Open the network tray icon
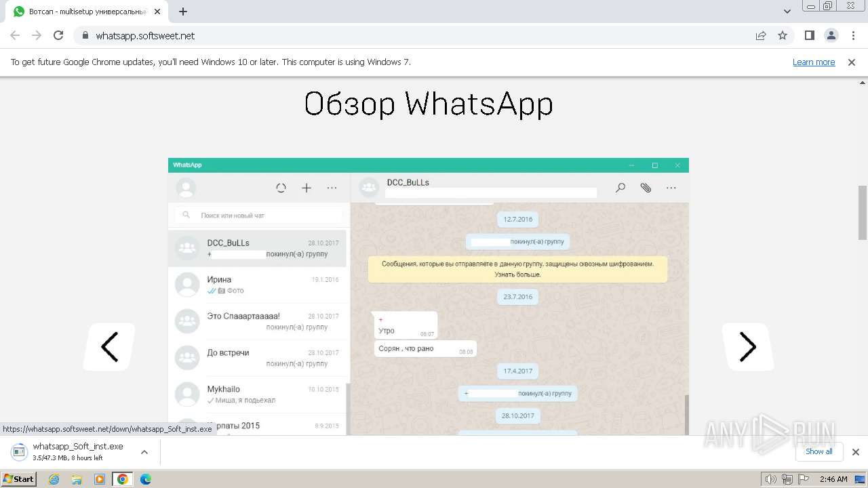The width and height of the screenshot is (868, 488). pos(787,479)
